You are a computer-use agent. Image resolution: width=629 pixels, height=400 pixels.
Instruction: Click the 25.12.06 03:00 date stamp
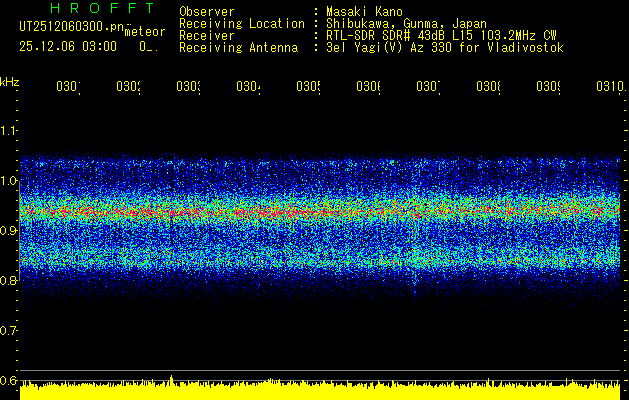[x=68, y=46]
